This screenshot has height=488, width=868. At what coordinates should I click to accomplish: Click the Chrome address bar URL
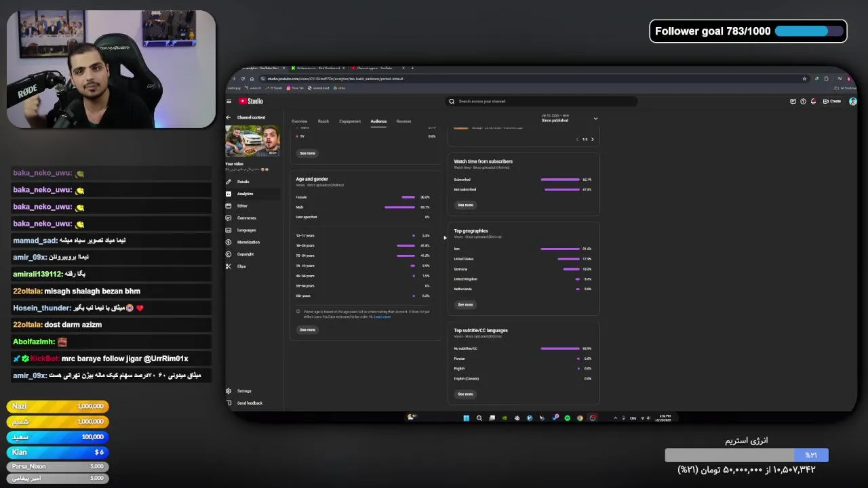(335, 79)
